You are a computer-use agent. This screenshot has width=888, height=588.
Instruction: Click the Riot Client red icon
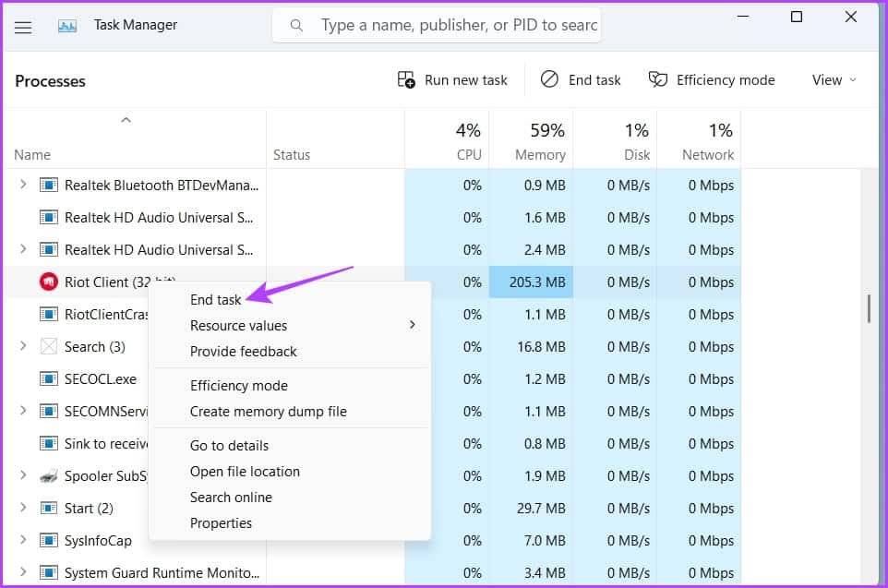[49, 282]
